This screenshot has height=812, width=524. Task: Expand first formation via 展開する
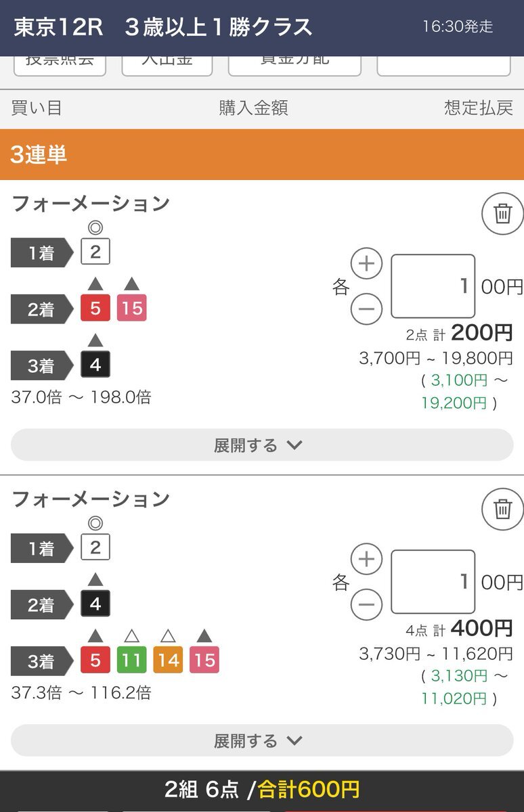point(262,445)
